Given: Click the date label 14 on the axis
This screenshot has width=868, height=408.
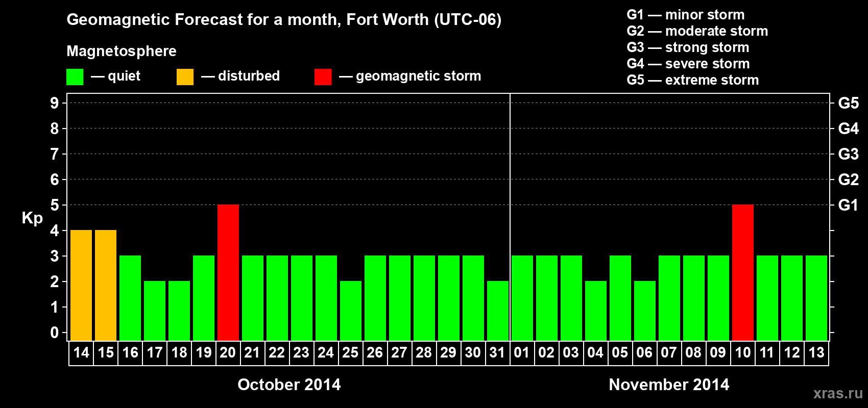Looking at the screenshot, I should point(81,352).
